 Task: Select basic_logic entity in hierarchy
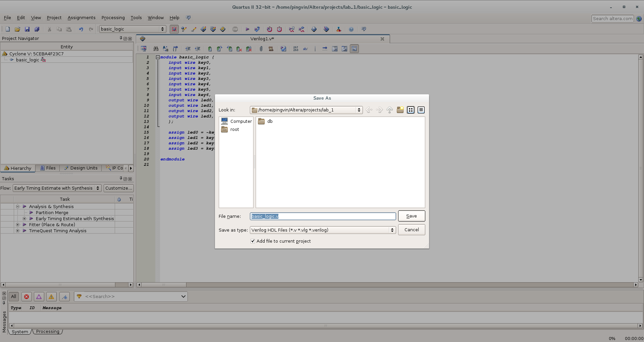[28, 60]
